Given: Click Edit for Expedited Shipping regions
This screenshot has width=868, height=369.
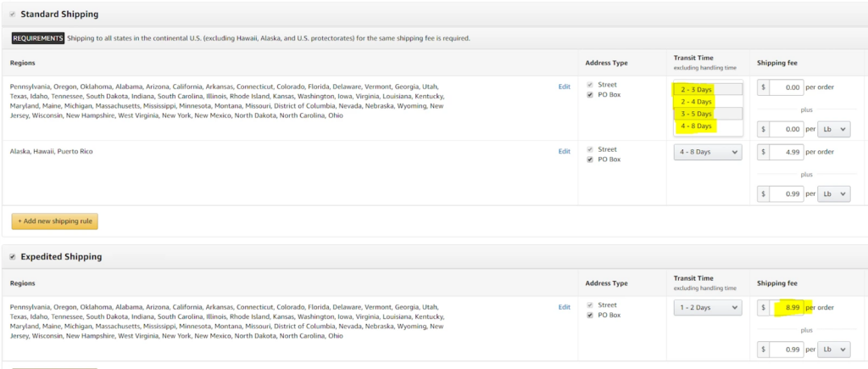Looking at the screenshot, I should (564, 307).
